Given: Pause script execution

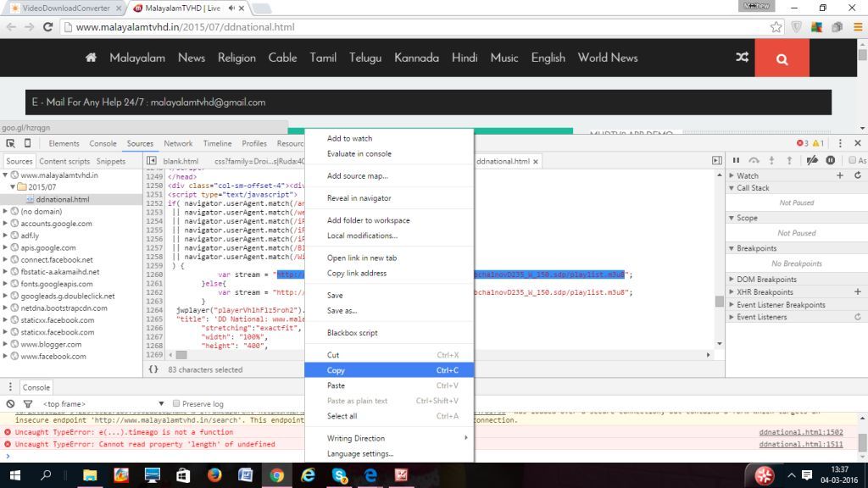Looking at the screenshot, I should 737,160.
